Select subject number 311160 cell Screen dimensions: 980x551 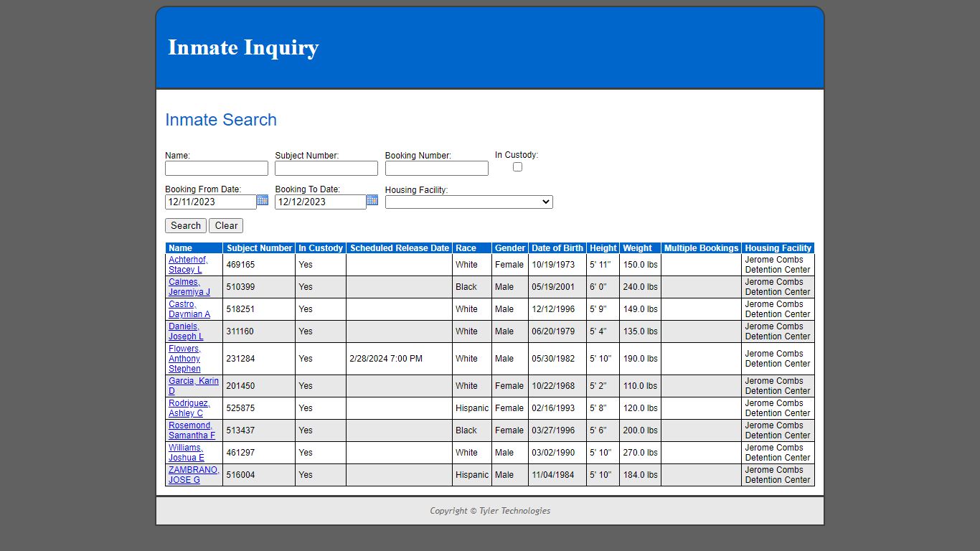[259, 331]
